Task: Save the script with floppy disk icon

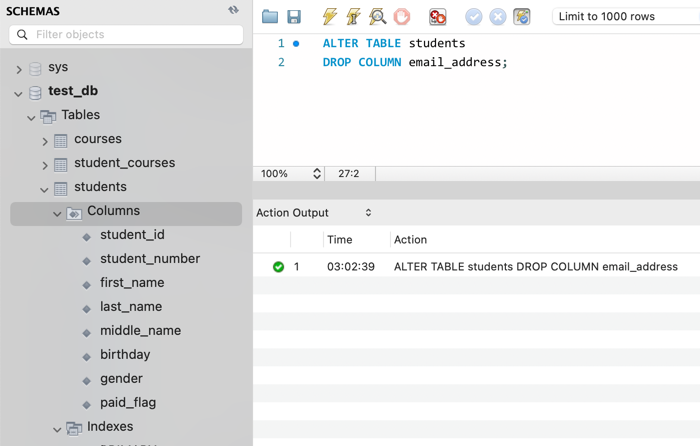Action: click(x=294, y=16)
